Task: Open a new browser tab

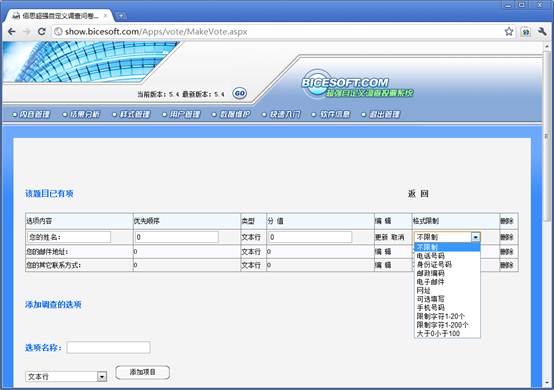Action: [x=121, y=16]
